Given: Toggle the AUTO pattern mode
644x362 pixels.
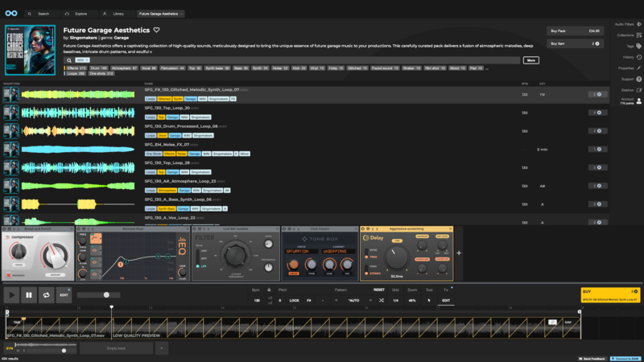Looking at the screenshot, I should coord(353,300).
